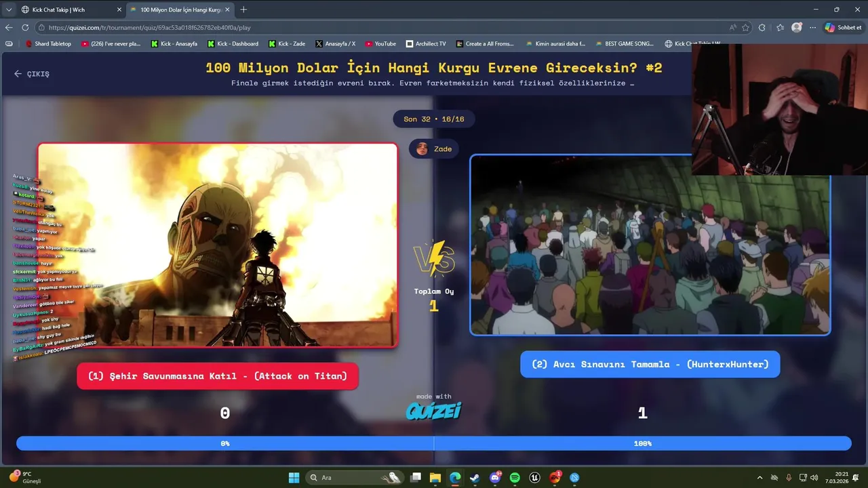Choose the Attack on Titan image
Screen dimensions: 868x488
coord(218,245)
